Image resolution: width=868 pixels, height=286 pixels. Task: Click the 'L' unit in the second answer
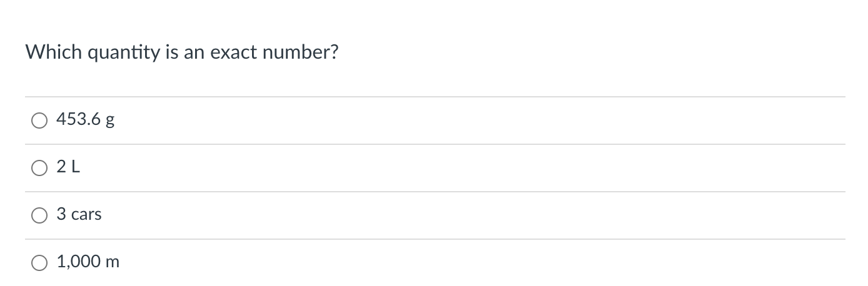(76, 167)
